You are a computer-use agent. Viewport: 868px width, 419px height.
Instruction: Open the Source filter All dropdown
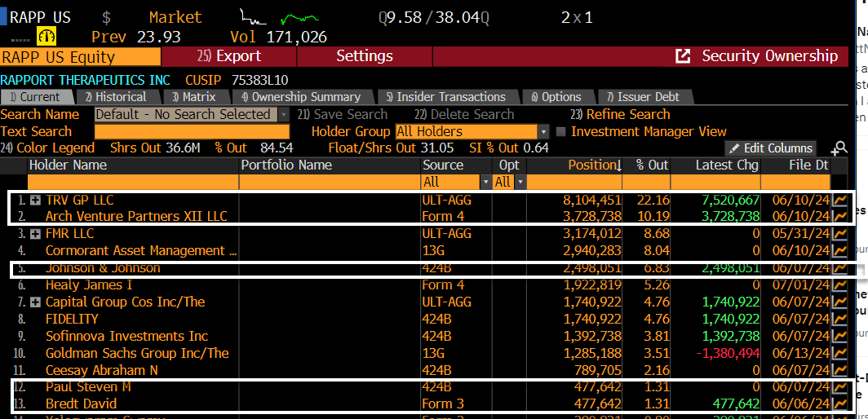point(486,182)
